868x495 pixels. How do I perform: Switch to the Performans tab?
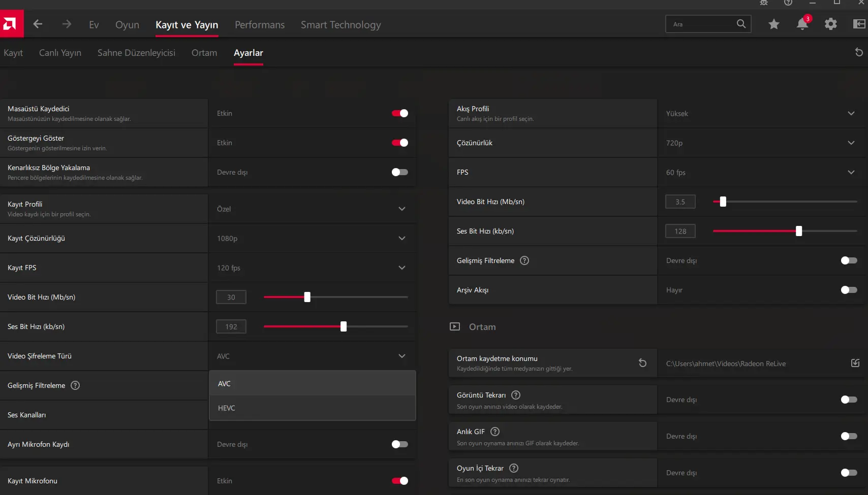260,25
